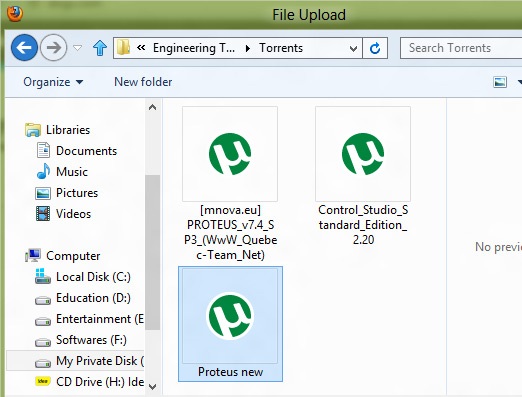Viewport: 522px width, 397px height.
Task: Click the Music note icon
Action: pyautogui.click(x=43, y=171)
